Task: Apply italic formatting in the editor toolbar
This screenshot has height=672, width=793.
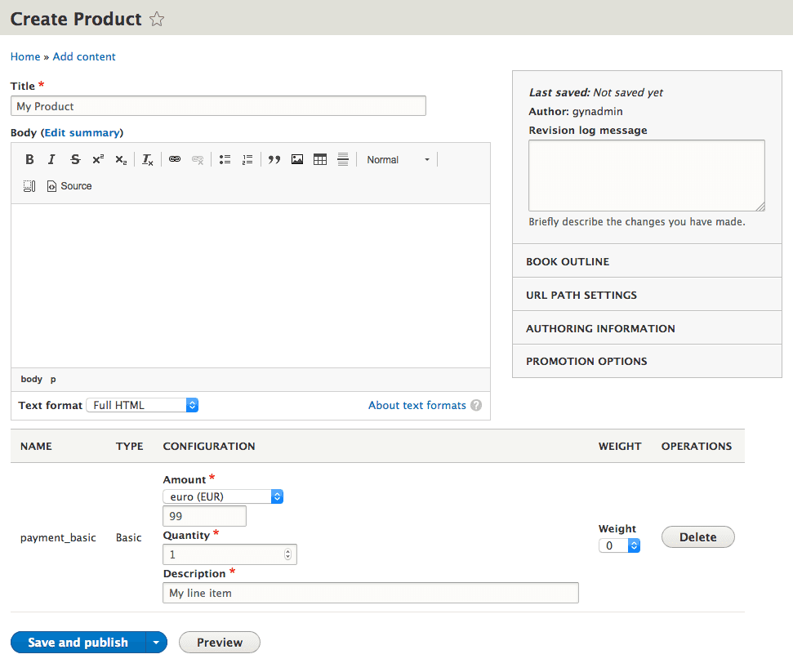Action: [x=51, y=160]
